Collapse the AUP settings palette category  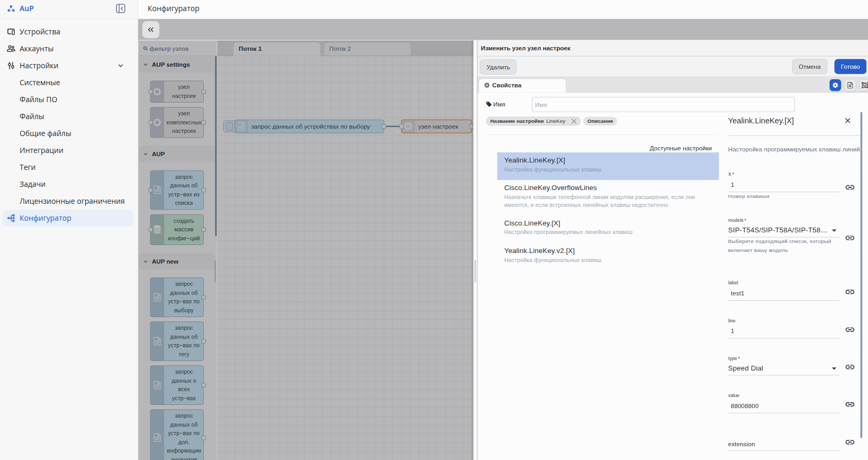click(x=146, y=65)
